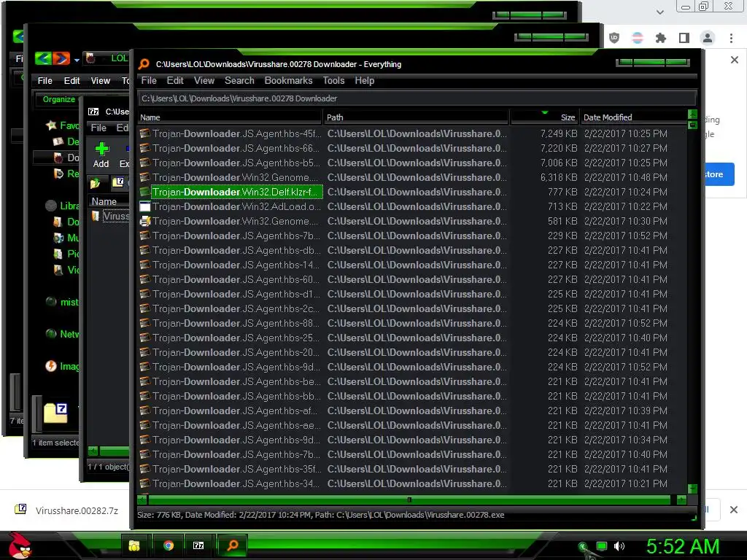Sort results by Name column header
This screenshot has width=747, height=560.
(x=230, y=117)
